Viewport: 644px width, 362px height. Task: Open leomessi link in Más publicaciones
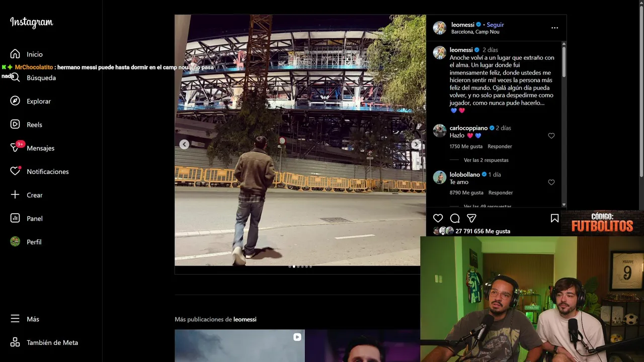pyautogui.click(x=245, y=319)
